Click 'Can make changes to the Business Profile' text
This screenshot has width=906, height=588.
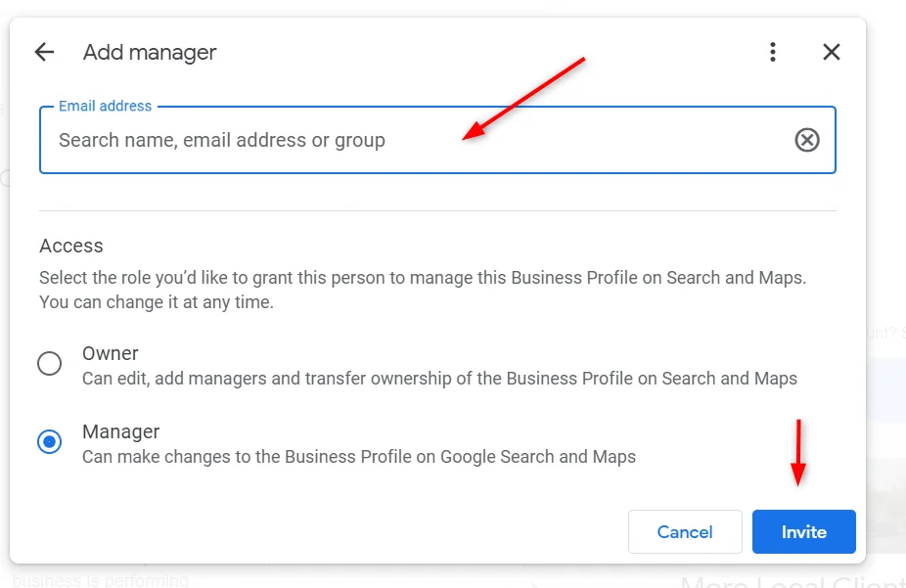pyautogui.click(x=359, y=457)
